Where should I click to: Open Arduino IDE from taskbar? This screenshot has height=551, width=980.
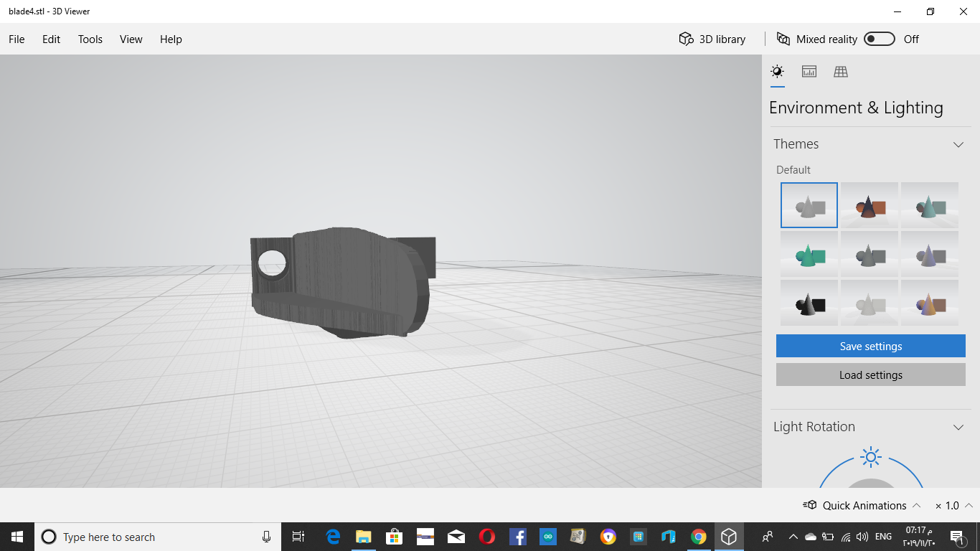(548, 537)
